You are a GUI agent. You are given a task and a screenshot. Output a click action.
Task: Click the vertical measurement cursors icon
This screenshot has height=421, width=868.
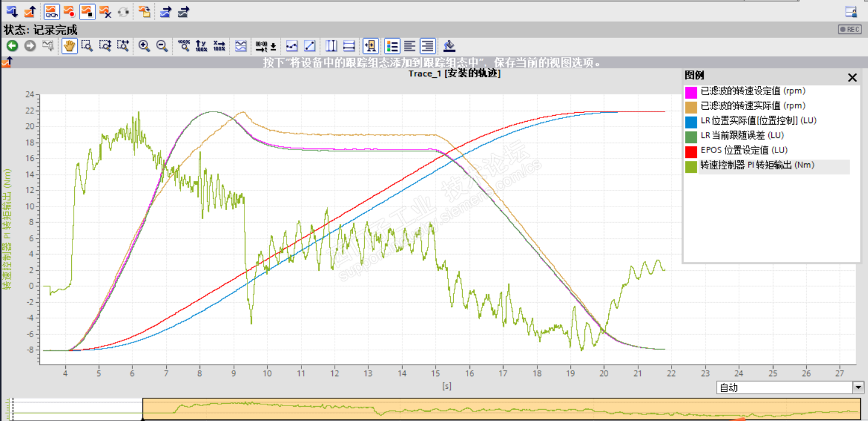331,46
